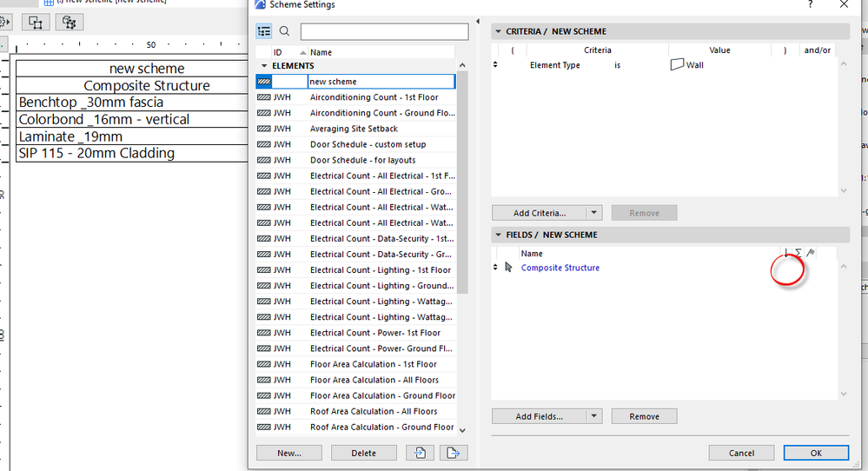This screenshot has width=868, height=471.
Task: Collapse the Criteria / New Scheme panel
Action: click(498, 31)
